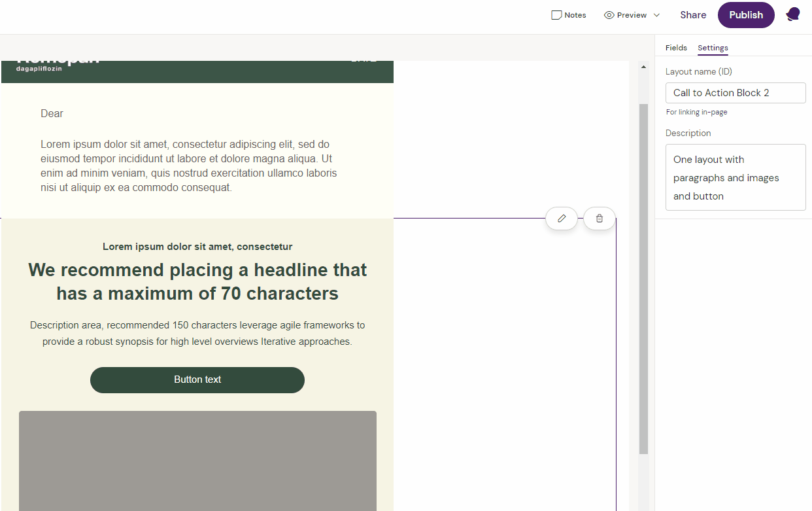Select the dark green 'Button text' button
This screenshot has height=511, width=812.
pos(197,380)
